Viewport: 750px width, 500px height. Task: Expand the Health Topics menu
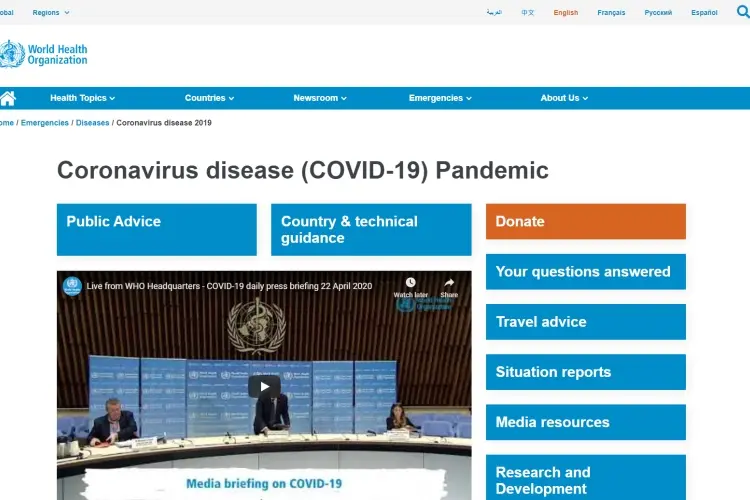pos(82,98)
